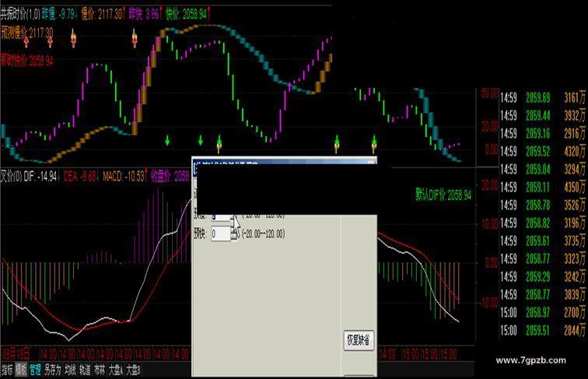The image size is (588, 379).
Task: Click volume value 3839万
Action: coord(575,295)
